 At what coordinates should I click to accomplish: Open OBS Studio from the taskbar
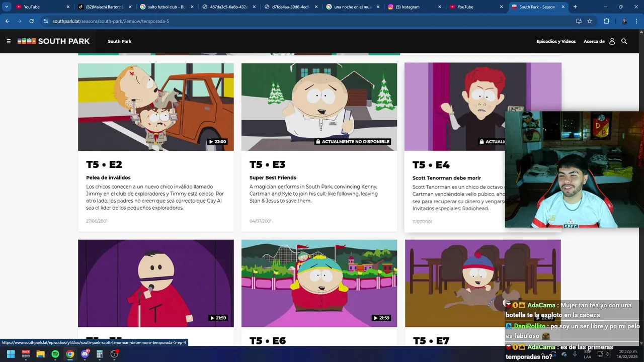coord(114,354)
